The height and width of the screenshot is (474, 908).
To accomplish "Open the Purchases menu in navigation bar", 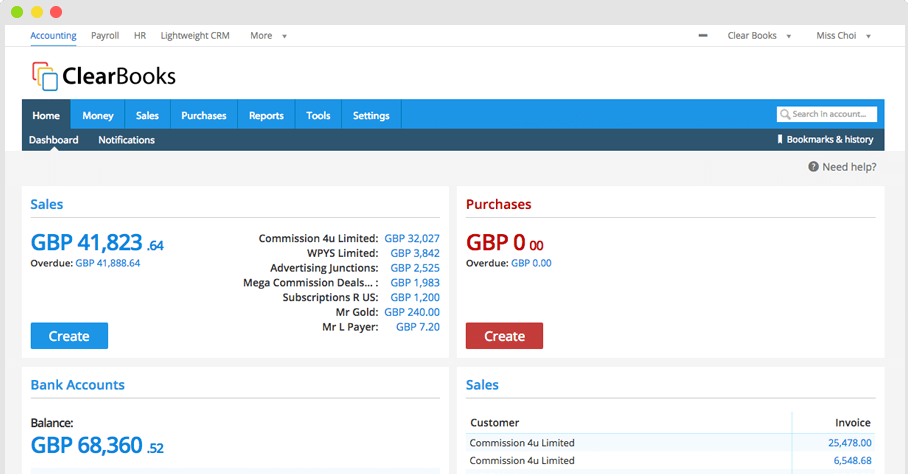I will [x=204, y=115].
